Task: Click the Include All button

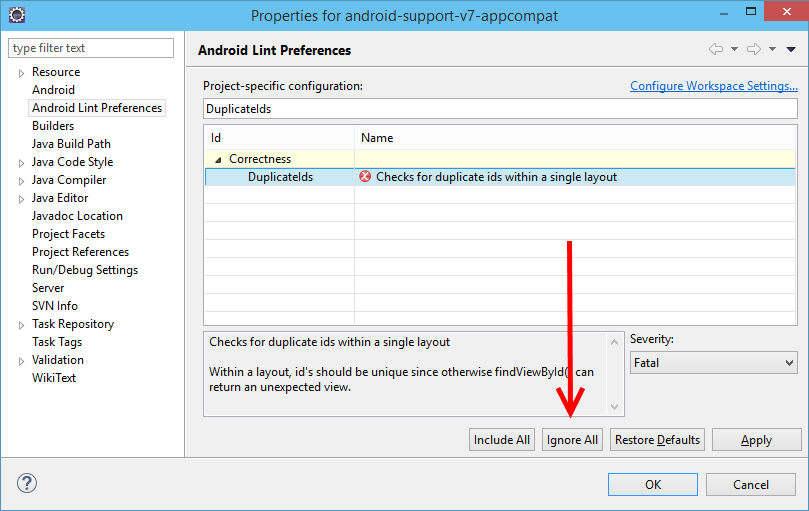Action: pos(501,440)
